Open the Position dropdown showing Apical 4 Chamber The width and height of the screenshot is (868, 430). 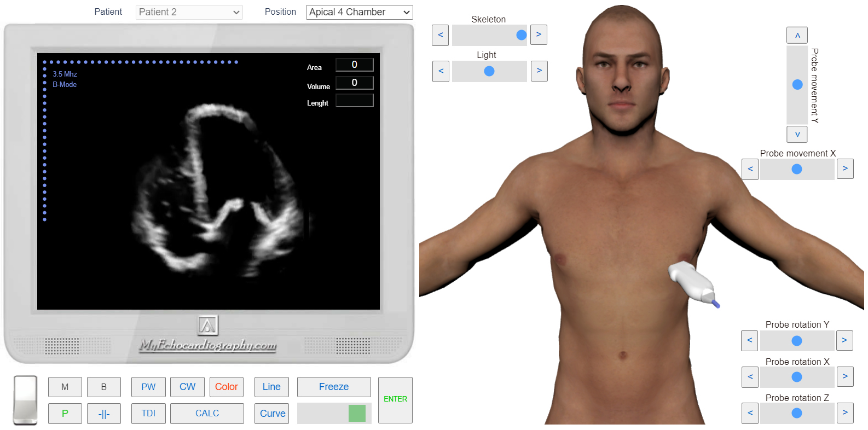[359, 12]
